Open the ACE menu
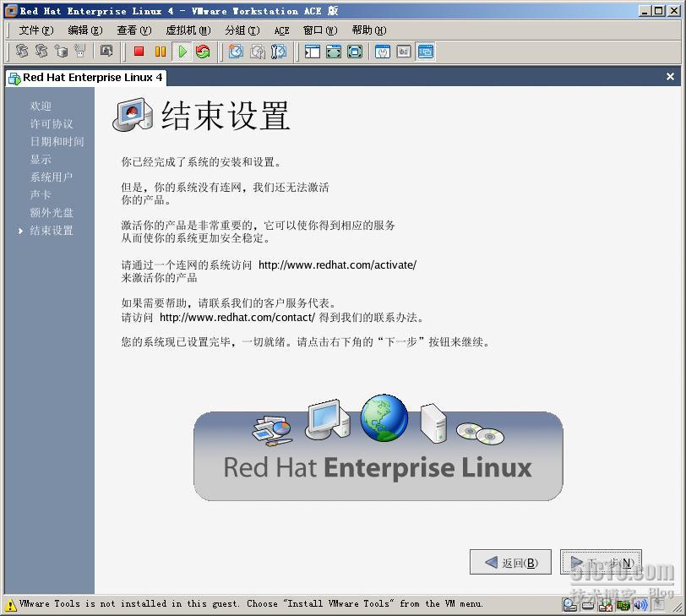The height and width of the screenshot is (616, 686). [282, 30]
